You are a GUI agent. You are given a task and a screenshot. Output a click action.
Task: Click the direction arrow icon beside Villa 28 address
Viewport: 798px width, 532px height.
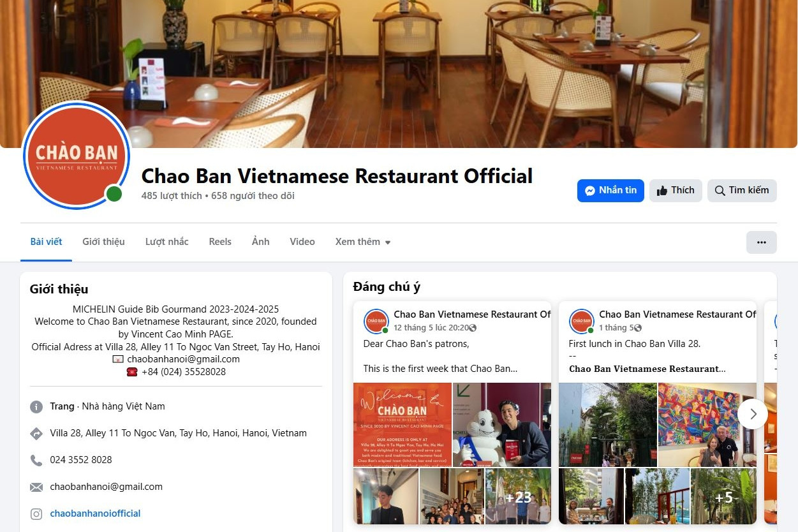click(36, 433)
